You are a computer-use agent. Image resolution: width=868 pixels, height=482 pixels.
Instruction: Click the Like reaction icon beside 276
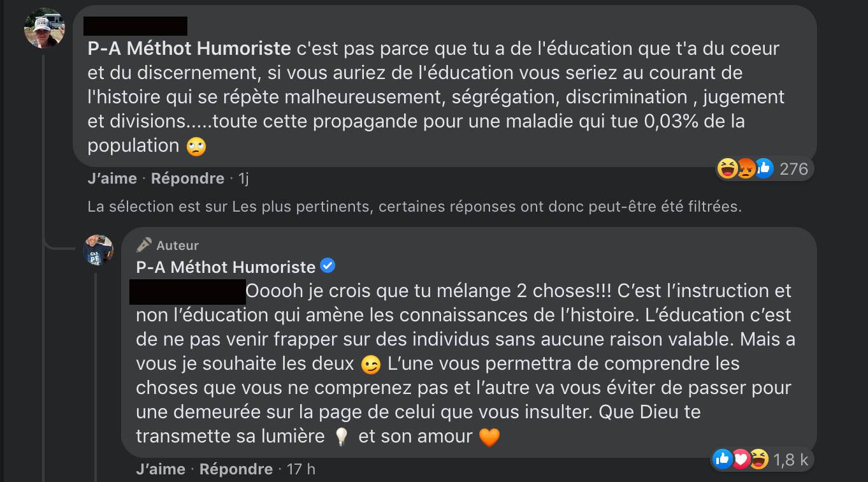(763, 169)
